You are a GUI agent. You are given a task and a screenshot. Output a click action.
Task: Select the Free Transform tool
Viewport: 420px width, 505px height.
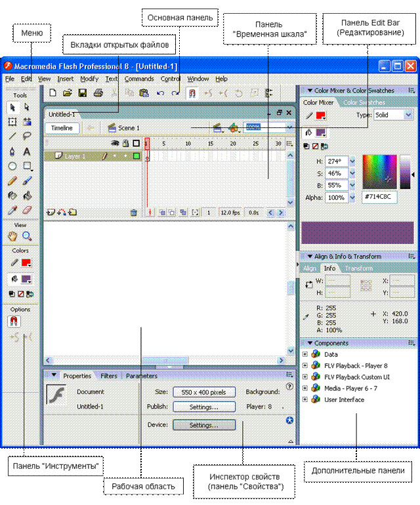point(12,121)
